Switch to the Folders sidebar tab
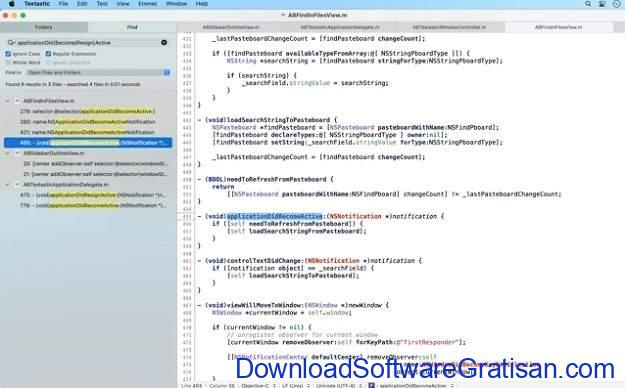 [x=44, y=27]
